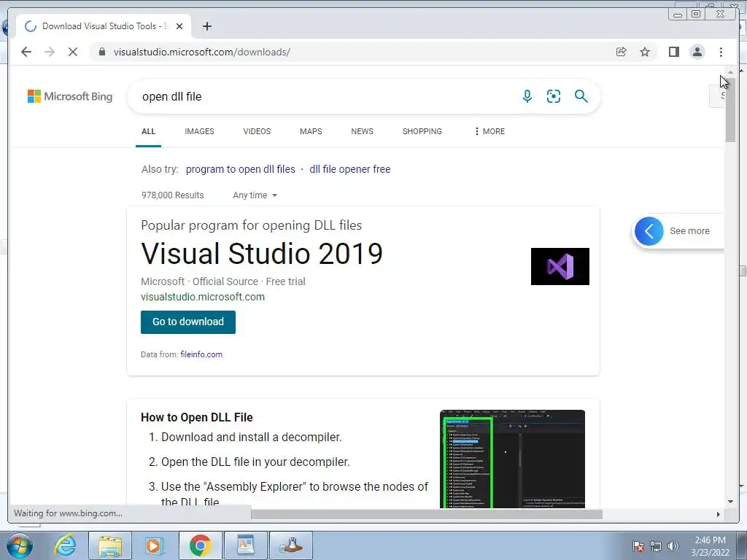Click the Visual Studio 2019 heading

262,253
